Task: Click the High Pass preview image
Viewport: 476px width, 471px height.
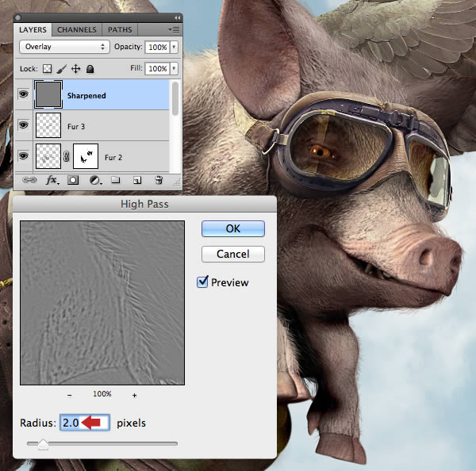Action: [x=102, y=303]
